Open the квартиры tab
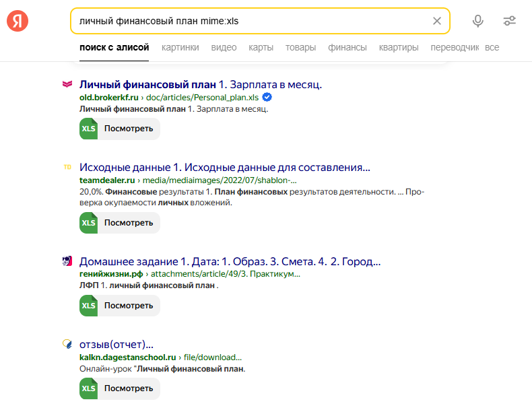The image size is (532, 412). click(x=399, y=48)
